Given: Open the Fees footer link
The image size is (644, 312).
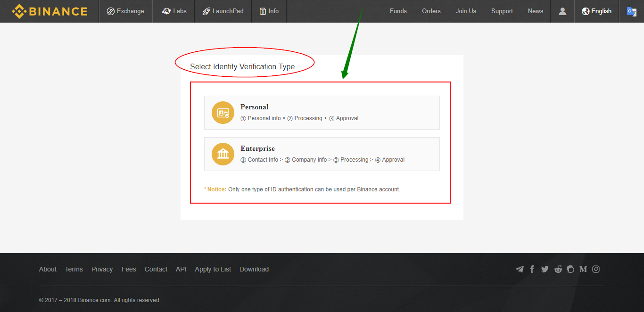Looking at the screenshot, I should (x=129, y=269).
